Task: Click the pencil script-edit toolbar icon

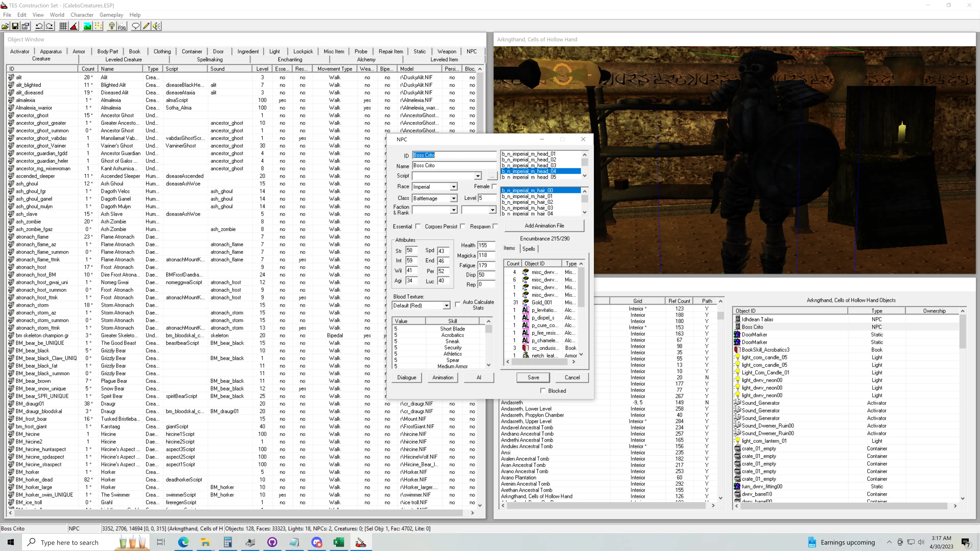Action: [x=146, y=26]
